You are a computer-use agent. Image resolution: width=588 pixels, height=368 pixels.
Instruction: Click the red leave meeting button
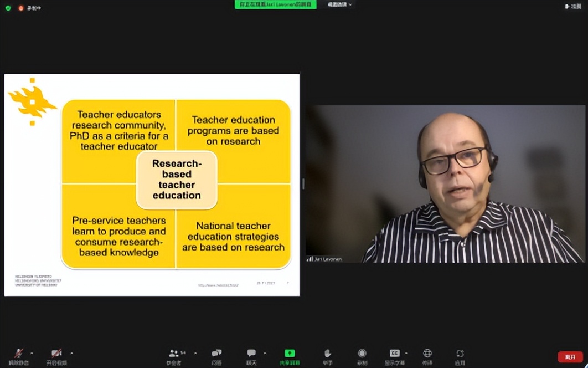point(570,357)
